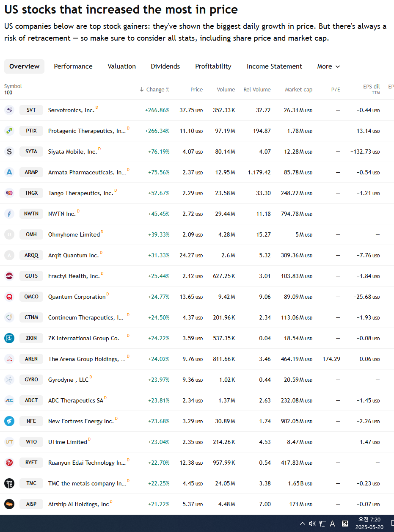Click the 627.25 K volume for GUTS

click(x=224, y=276)
